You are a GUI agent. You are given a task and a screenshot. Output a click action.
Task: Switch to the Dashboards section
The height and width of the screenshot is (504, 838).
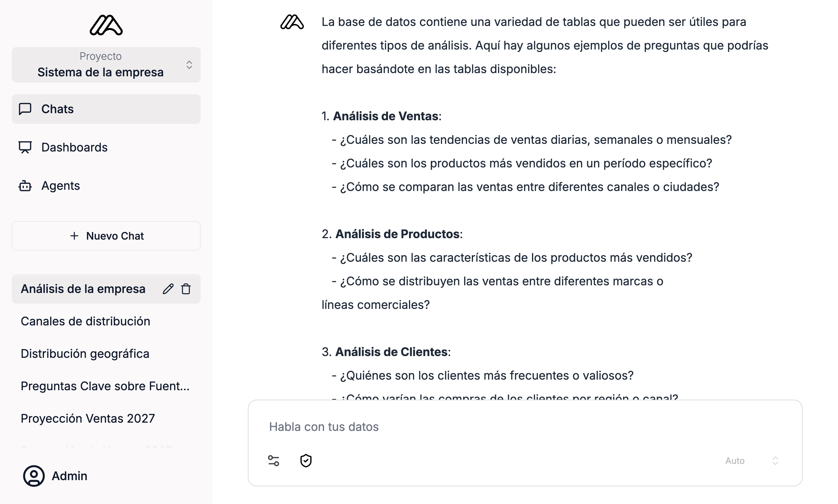point(74,147)
